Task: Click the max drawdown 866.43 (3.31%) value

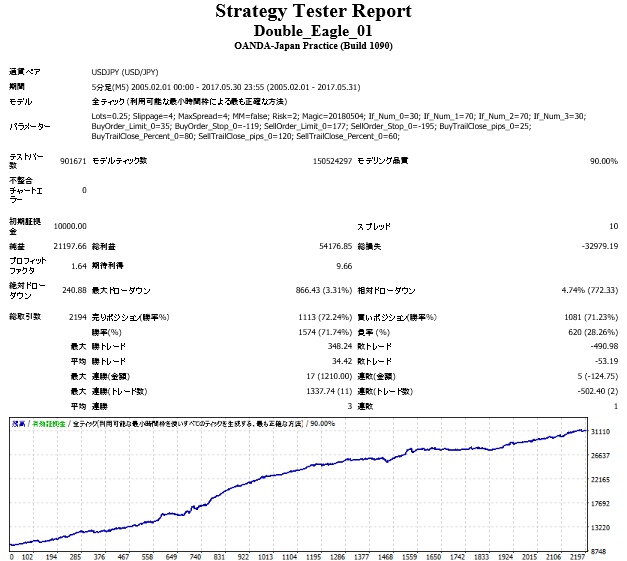Action: tap(324, 290)
